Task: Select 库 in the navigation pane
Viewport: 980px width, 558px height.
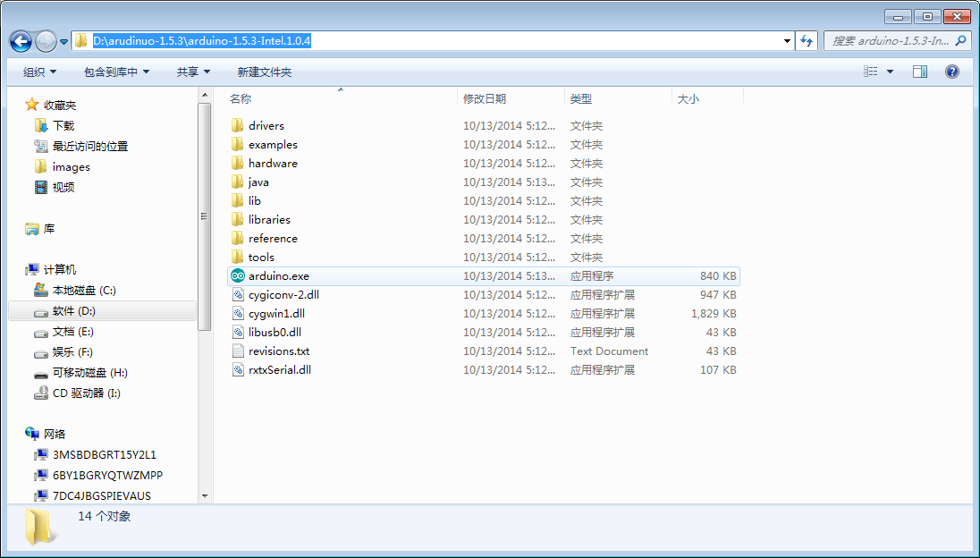Action: pos(49,229)
